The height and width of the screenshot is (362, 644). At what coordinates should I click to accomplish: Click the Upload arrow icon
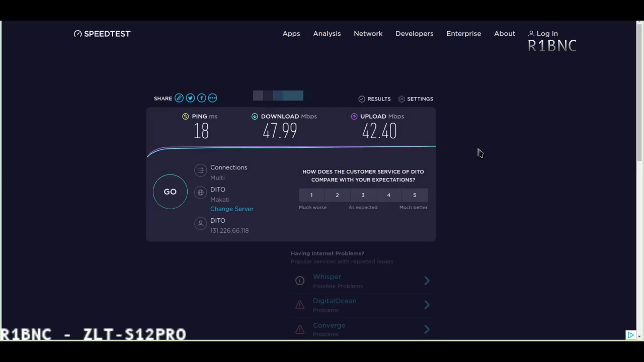[354, 116]
